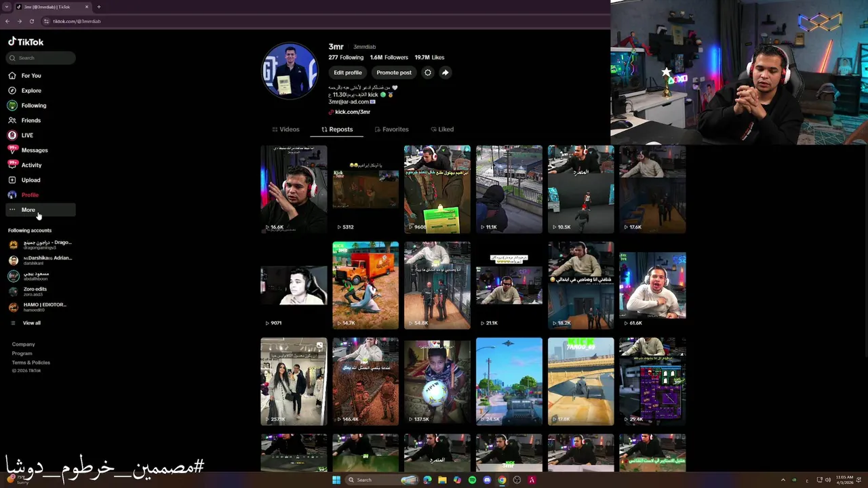Viewport: 868px width, 488px height.
Task: Click the TikTok logo
Action: (26, 41)
